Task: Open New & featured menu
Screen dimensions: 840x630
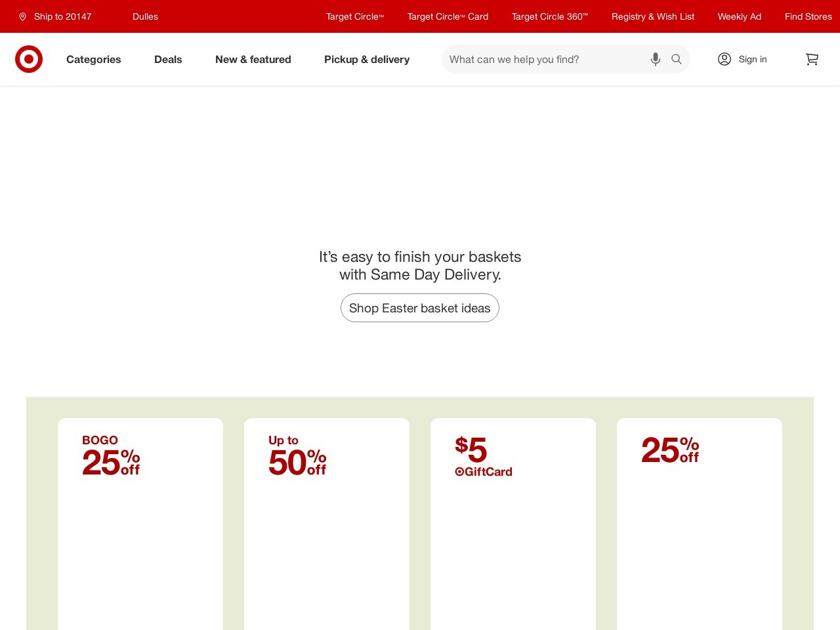Action: click(253, 59)
